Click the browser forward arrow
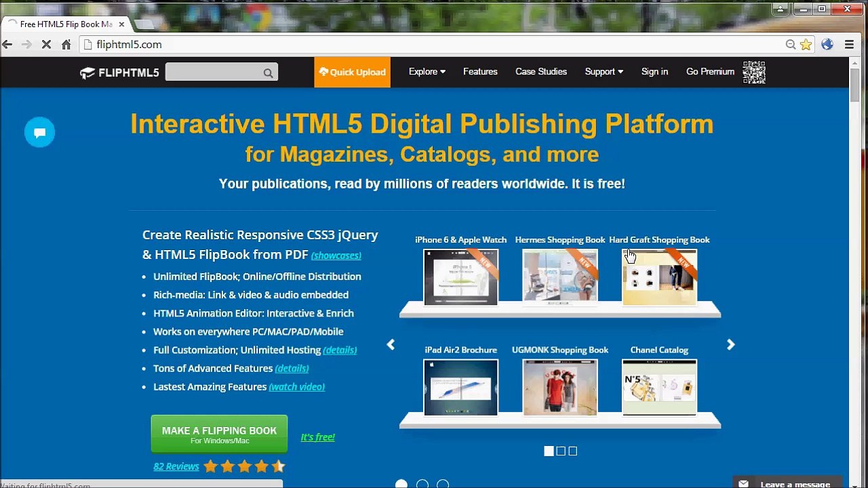868x488 pixels. pyautogui.click(x=26, y=45)
